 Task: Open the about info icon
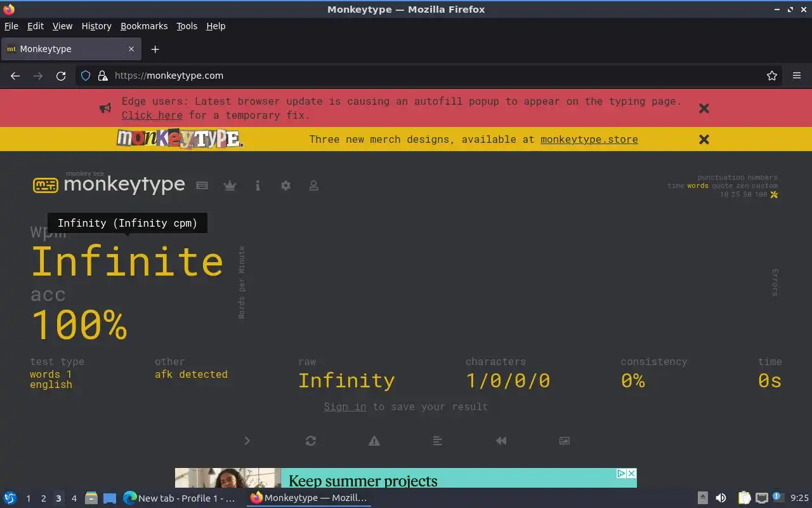click(x=258, y=185)
